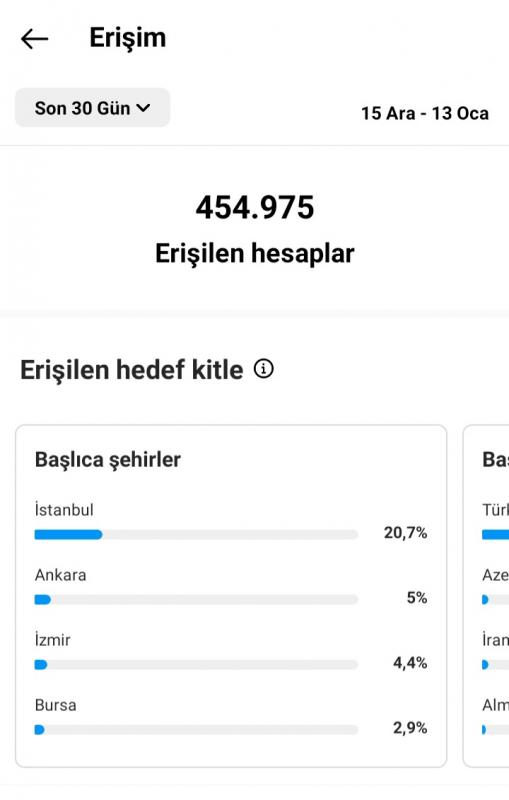Tap the 2,9% value for Bursa
The image size is (509, 800).
tap(410, 728)
